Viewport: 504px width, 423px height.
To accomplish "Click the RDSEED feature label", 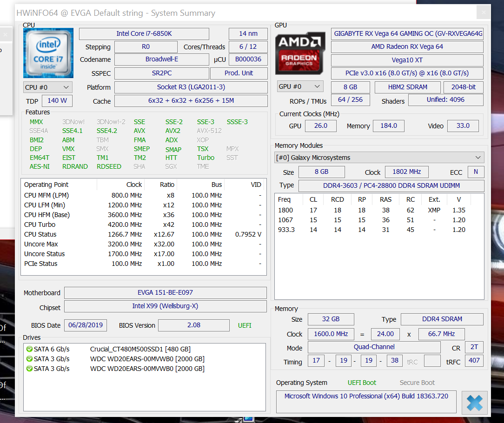I will pos(109,166).
